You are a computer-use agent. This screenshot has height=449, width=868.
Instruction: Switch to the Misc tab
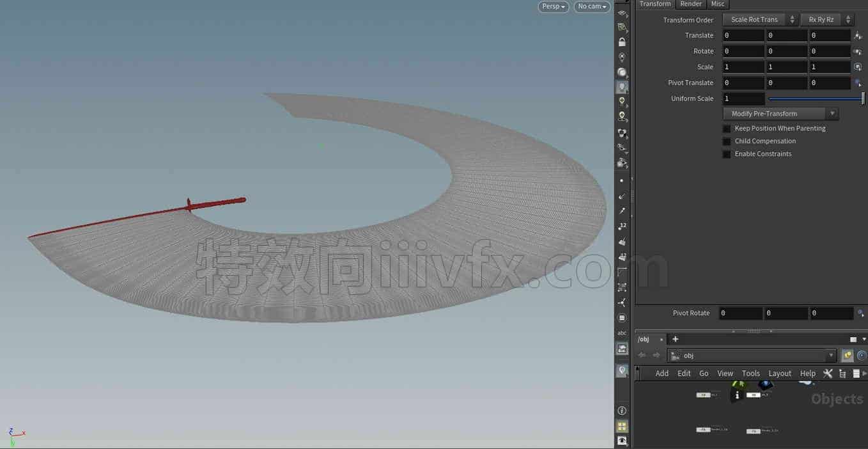pyautogui.click(x=718, y=4)
